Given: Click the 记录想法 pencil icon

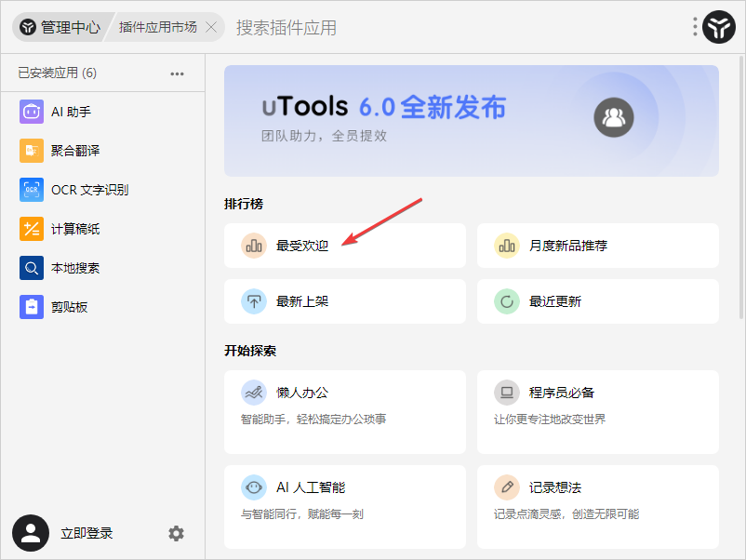Looking at the screenshot, I should [x=507, y=487].
